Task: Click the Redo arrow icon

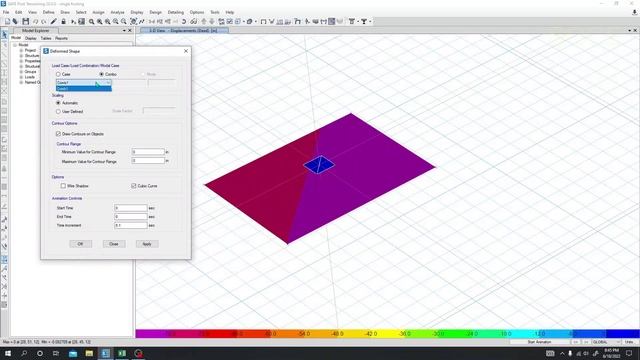Action: tap(43, 21)
